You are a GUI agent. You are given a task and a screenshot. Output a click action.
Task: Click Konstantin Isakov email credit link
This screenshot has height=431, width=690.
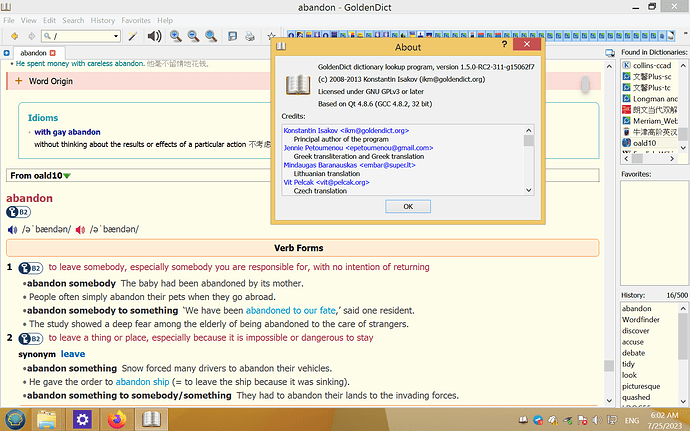(346, 131)
